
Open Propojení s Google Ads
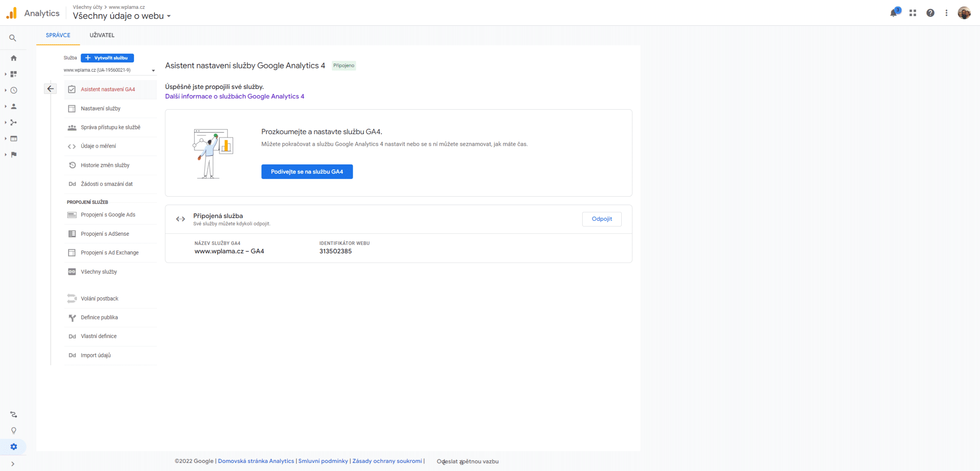click(x=111, y=215)
